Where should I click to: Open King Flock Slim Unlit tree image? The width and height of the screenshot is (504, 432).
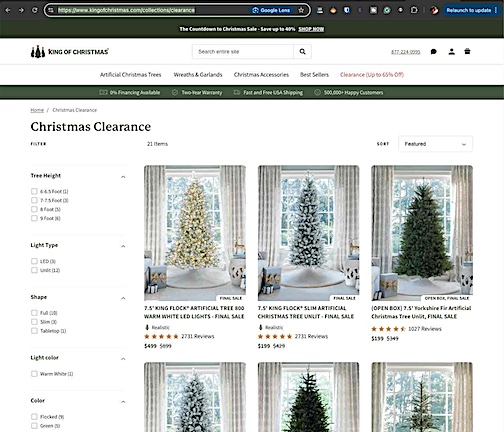309,233
